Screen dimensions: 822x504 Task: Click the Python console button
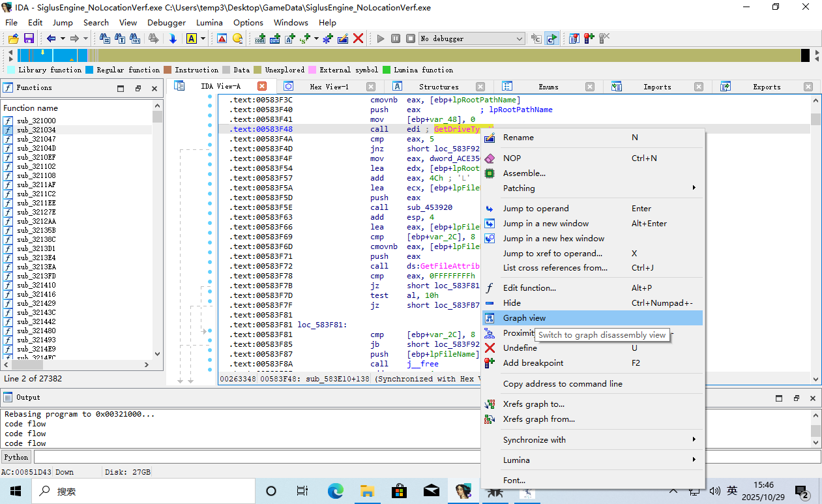click(16, 457)
